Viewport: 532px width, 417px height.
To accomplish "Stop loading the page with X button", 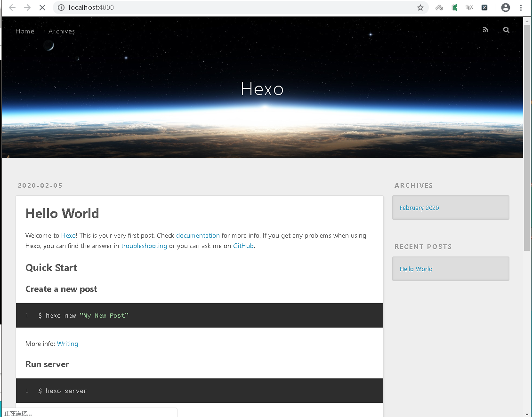I will tap(42, 8).
